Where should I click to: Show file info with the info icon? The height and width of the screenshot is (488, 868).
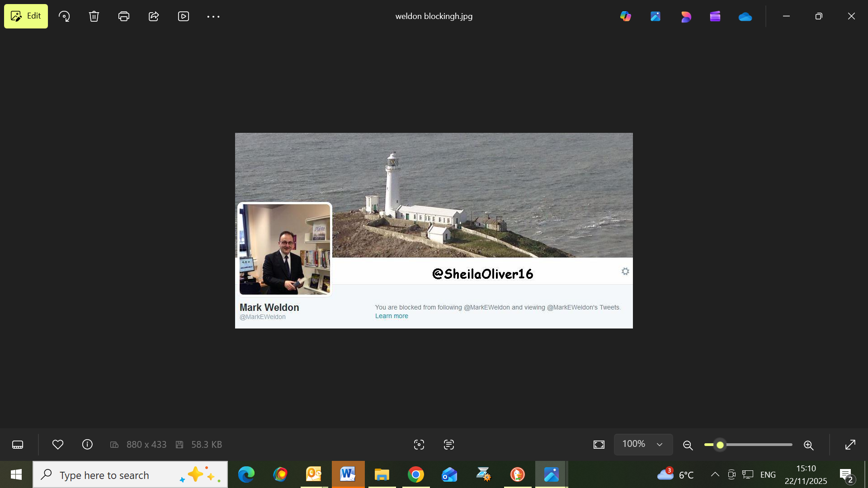[87, 445]
